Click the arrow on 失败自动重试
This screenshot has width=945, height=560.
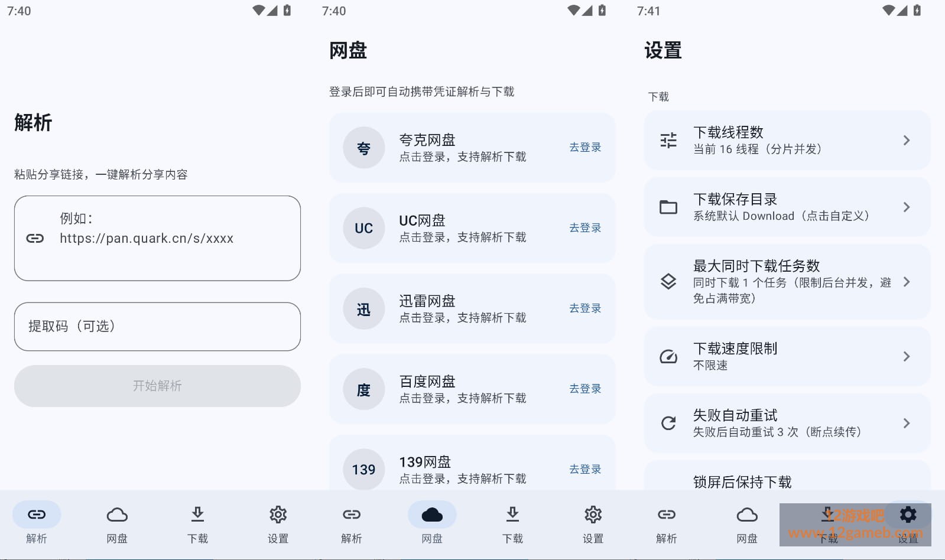907,423
